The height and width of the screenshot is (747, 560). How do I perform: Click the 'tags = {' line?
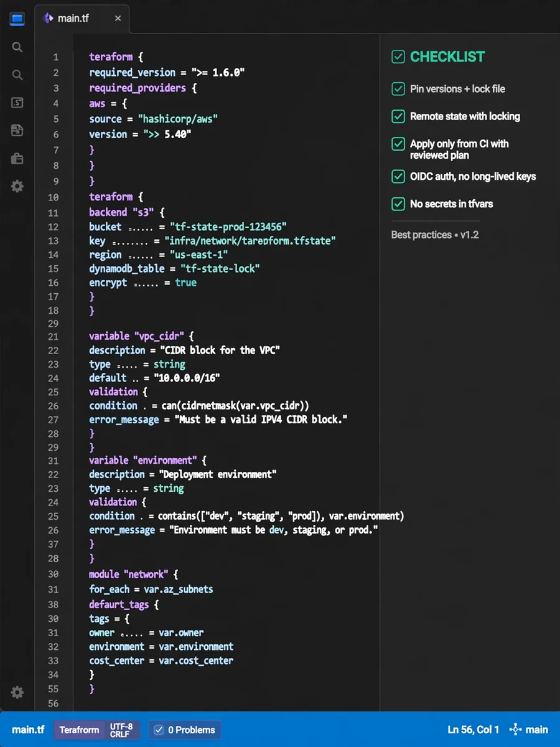click(x=109, y=619)
